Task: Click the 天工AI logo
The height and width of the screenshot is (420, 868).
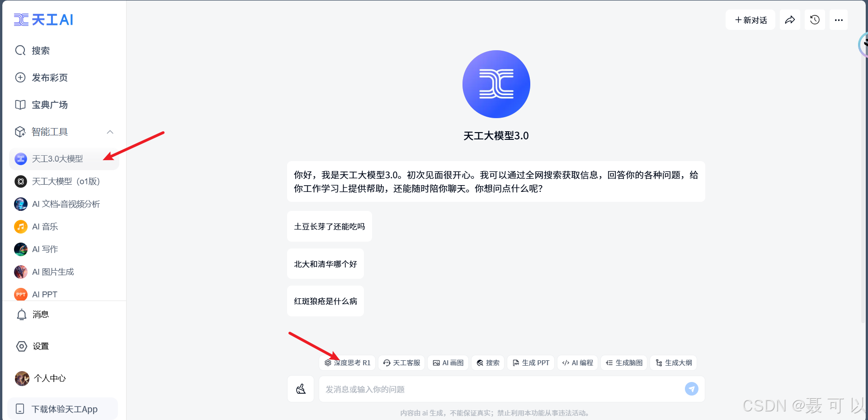Action: 43,20
